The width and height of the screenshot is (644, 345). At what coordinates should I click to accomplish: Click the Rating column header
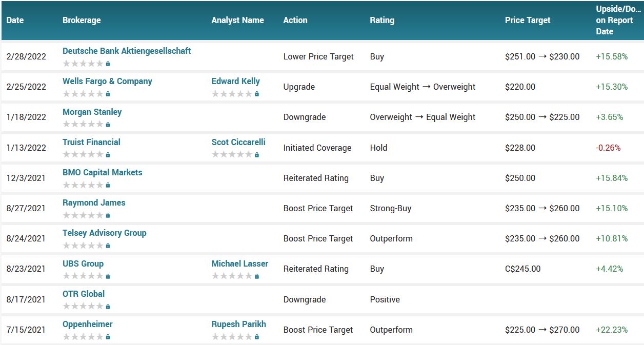pyautogui.click(x=382, y=21)
